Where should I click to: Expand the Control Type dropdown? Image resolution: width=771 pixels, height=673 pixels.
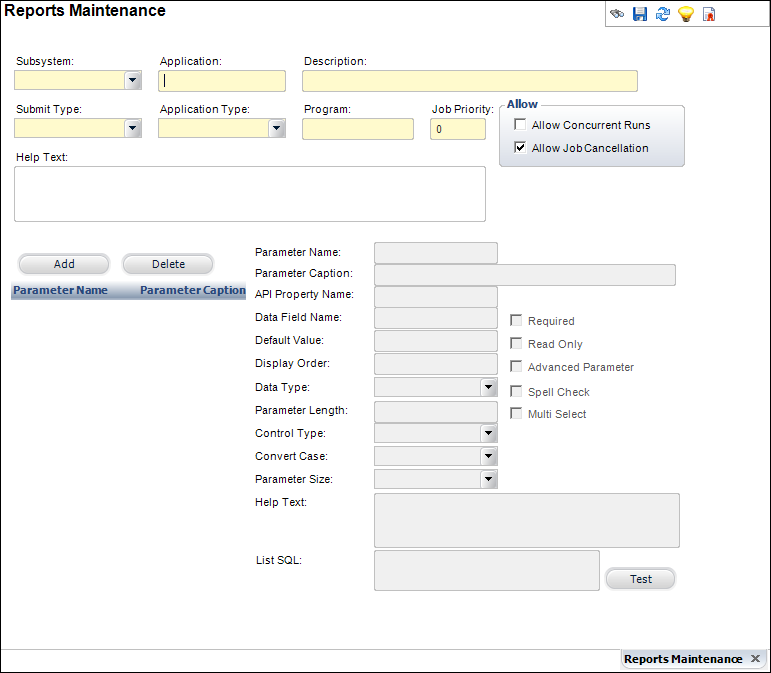tap(488, 433)
